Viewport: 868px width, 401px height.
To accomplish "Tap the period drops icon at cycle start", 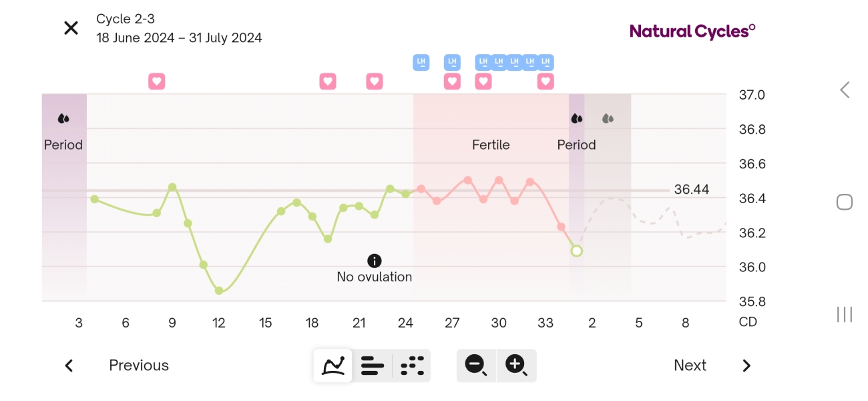I will click(63, 119).
